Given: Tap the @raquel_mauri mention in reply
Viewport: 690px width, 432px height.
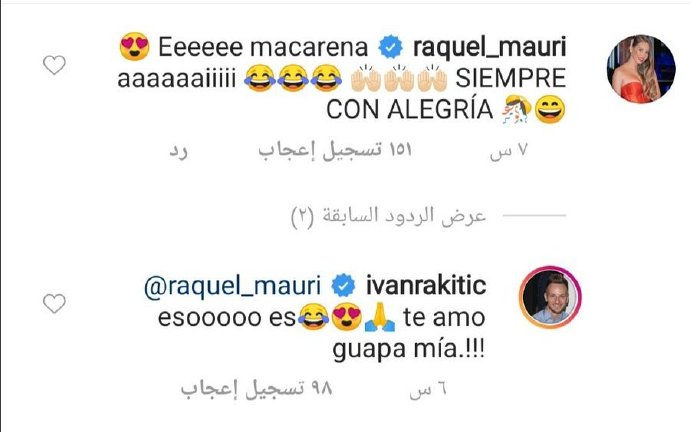Looking at the screenshot, I should click(232, 286).
